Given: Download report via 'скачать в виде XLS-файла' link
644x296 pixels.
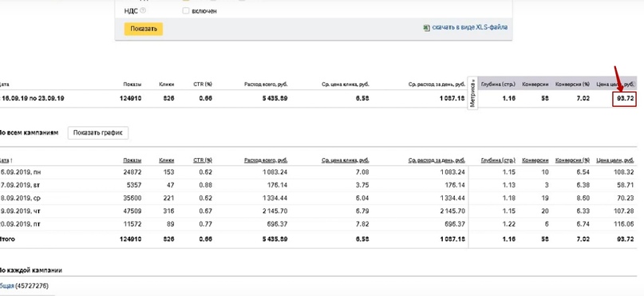Looking at the screenshot, I should [x=469, y=27].
